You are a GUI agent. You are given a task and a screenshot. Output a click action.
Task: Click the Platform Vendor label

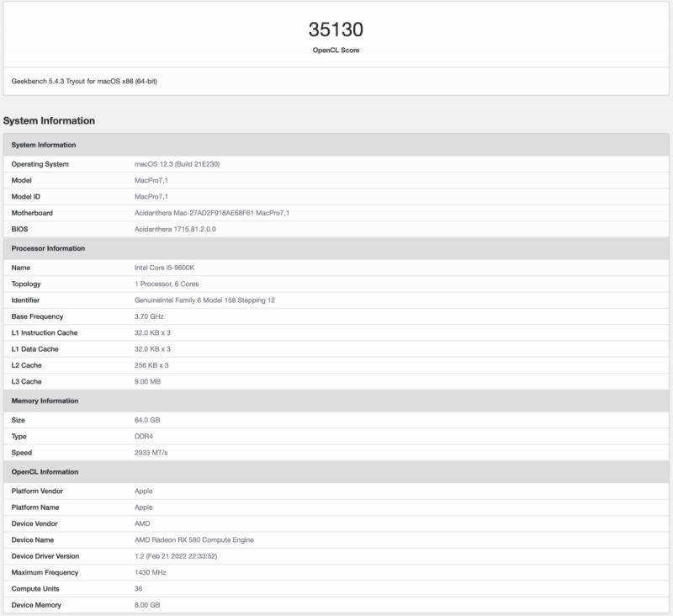pos(37,491)
